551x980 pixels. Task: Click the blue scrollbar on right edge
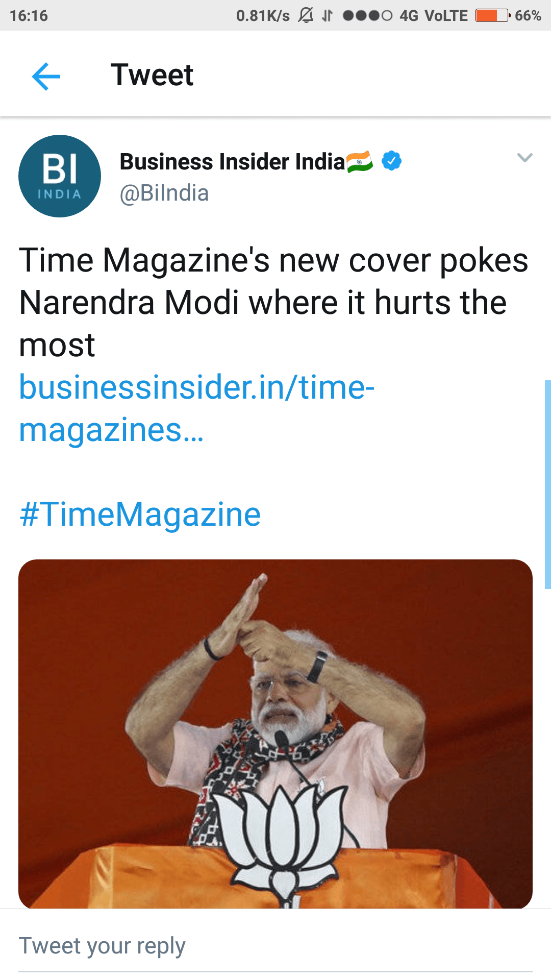[x=547, y=484]
